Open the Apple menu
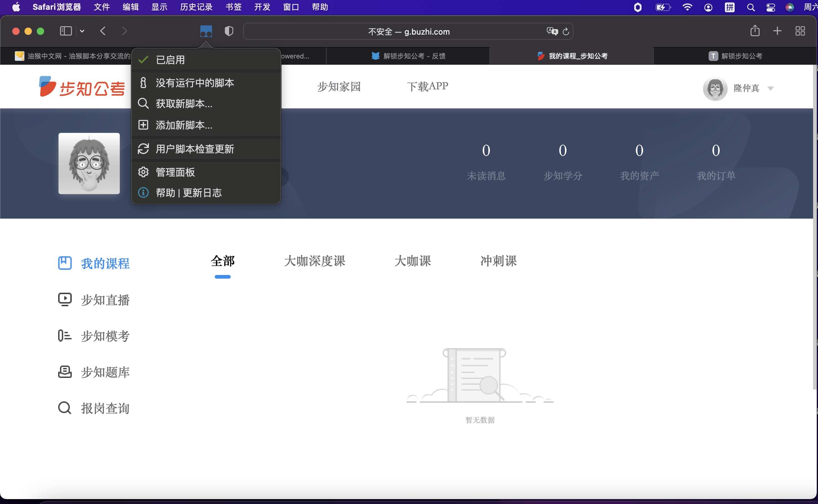The image size is (818, 504). pos(16,7)
